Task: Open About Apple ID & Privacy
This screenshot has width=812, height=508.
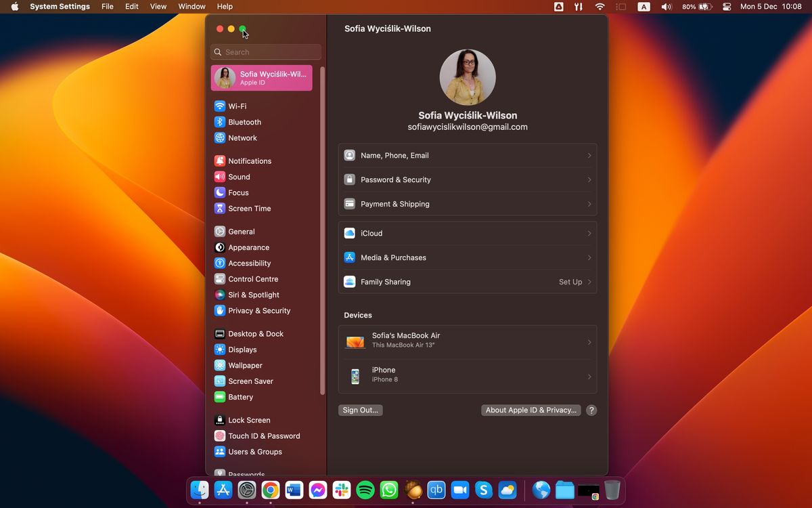Action: click(531, 410)
